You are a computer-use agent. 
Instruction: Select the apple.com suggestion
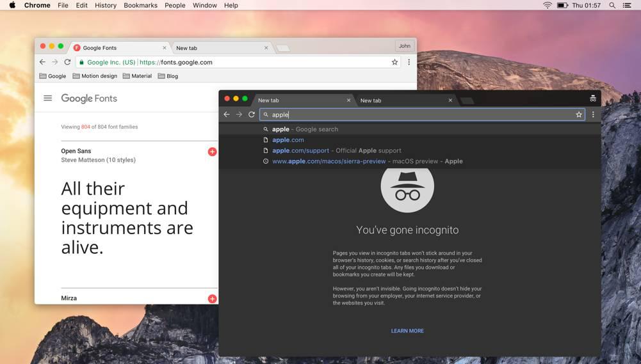[410, 139]
